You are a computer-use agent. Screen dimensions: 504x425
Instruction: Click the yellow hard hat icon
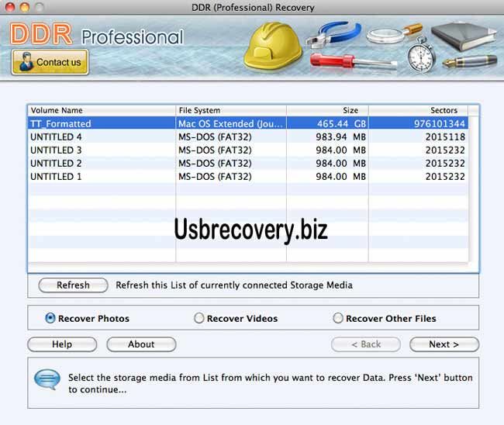point(273,46)
